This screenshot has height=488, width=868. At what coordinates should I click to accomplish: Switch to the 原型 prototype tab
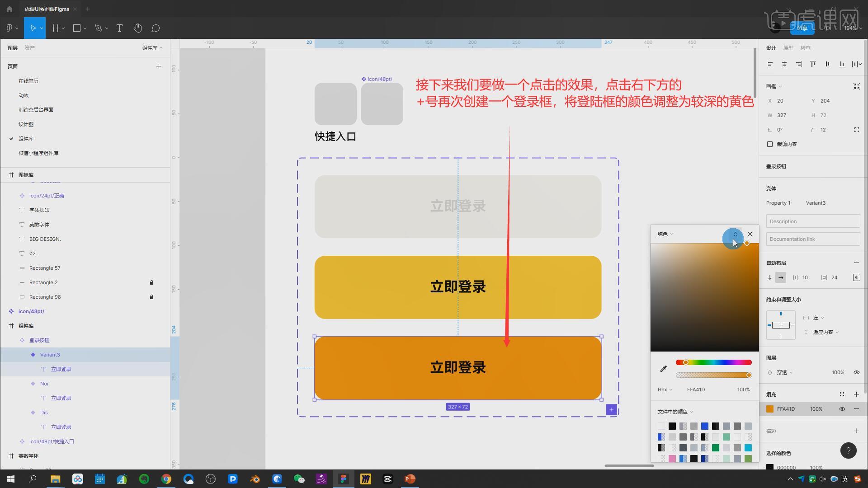coord(788,48)
